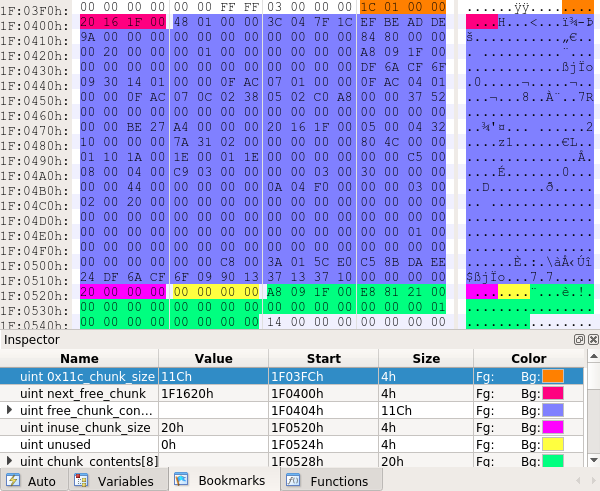Sort bookmarks by Value column
Image resolution: width=600 pixels, height=491 pixels.
(214, 358)
